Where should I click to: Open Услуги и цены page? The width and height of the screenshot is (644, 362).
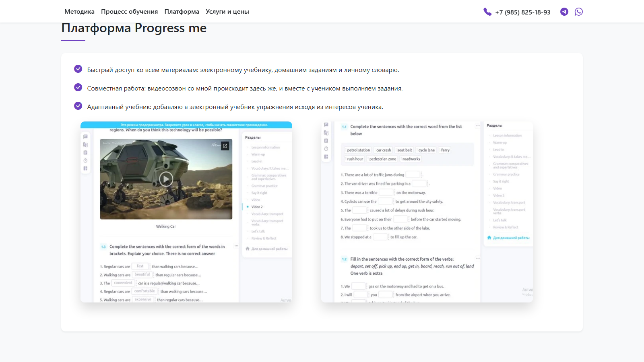[x=227, y=12]
